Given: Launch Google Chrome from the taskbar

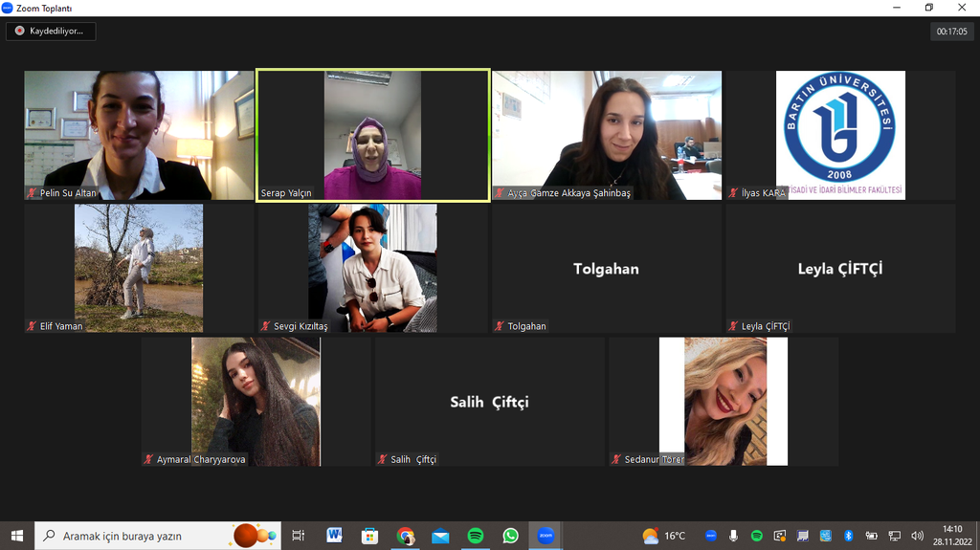Looking at the screenshot, I should [406, 536].
